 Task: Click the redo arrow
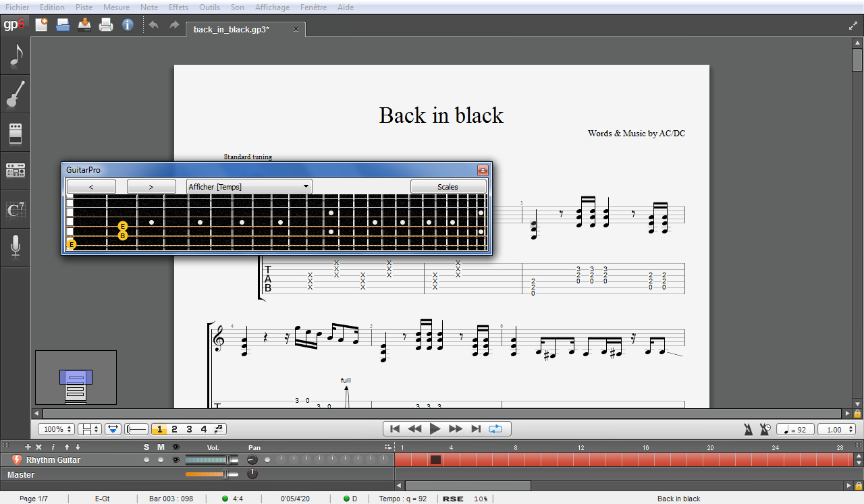174,25
